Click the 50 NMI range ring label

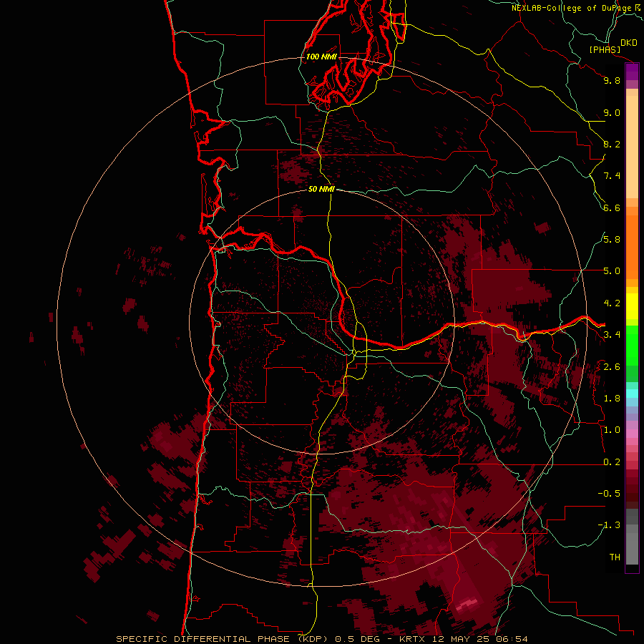point(321,189)
